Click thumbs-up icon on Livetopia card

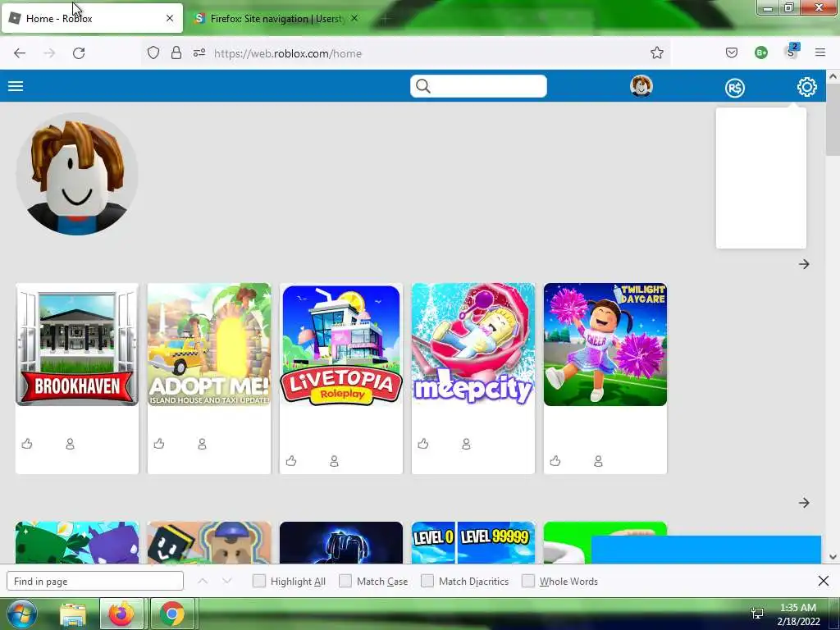coord(291,461)
